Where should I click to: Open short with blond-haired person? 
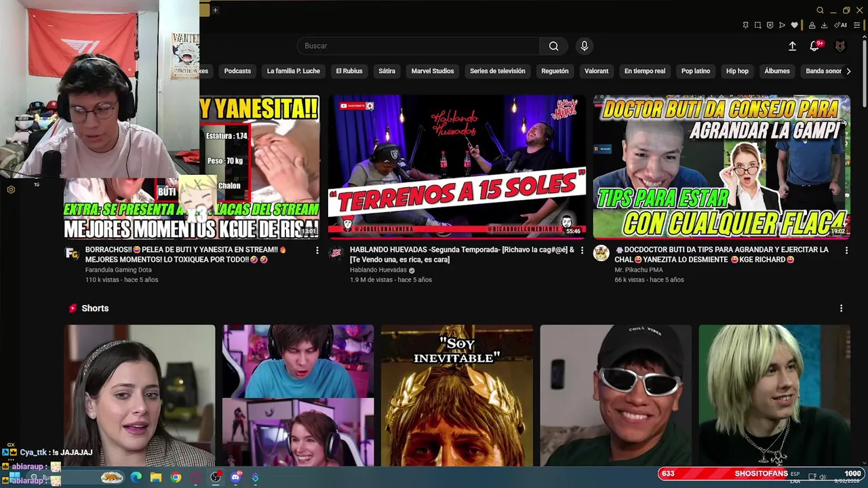coord(774,395)
